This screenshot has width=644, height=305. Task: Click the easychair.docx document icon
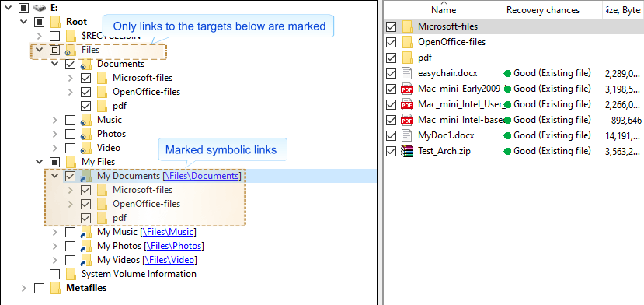pos(406,73)
